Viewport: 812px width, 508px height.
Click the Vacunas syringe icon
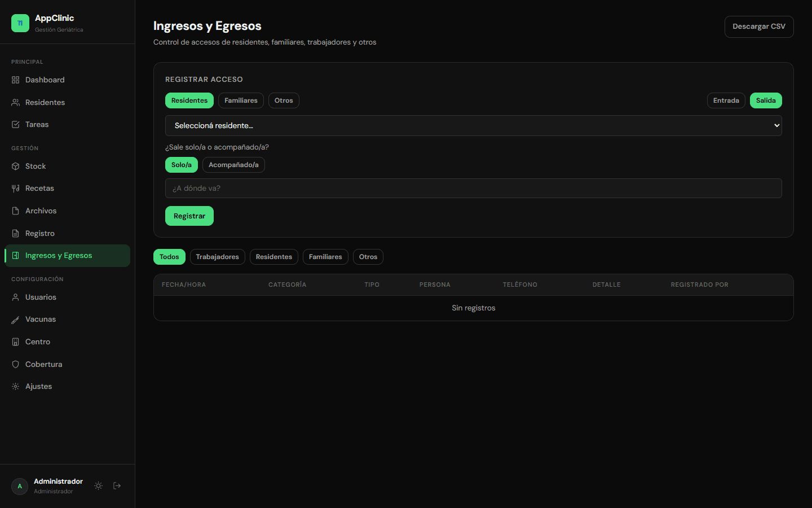tap(16, 319)
